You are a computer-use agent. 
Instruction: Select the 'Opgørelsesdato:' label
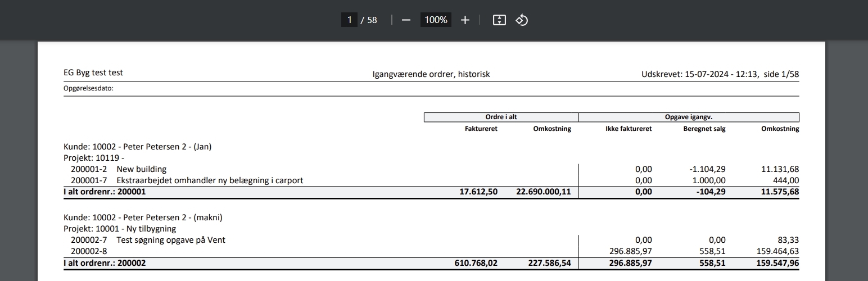click(x=89, y=88)
